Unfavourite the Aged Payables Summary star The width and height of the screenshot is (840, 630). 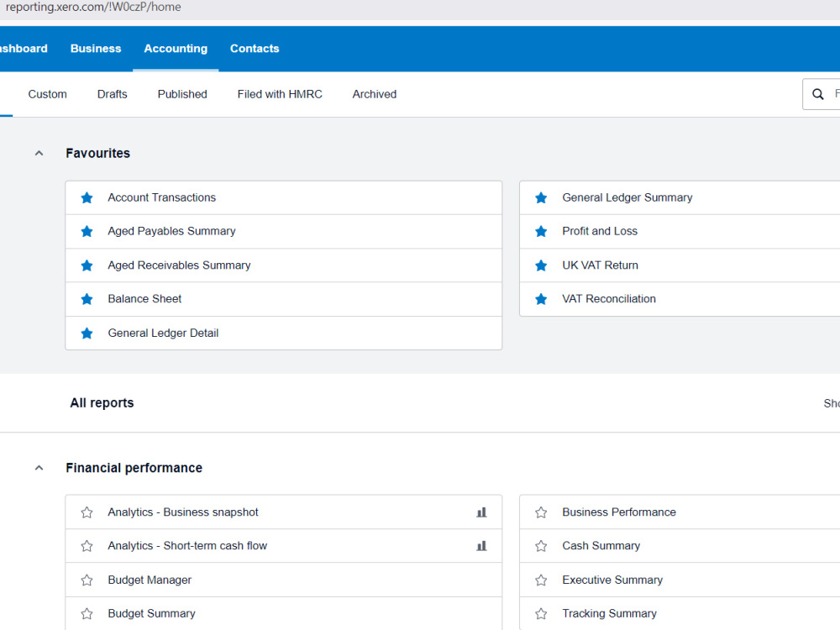(x=87, y=232)
